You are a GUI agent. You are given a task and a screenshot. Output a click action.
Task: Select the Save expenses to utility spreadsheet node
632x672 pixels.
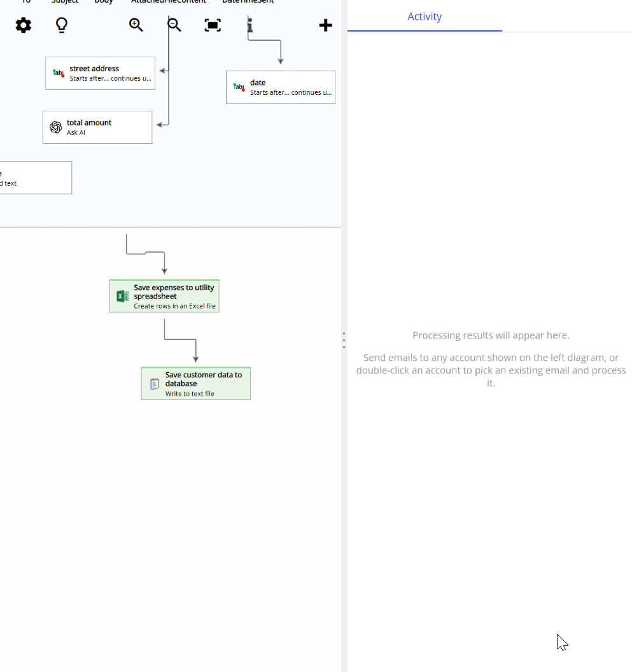click(x=164, y=295)
